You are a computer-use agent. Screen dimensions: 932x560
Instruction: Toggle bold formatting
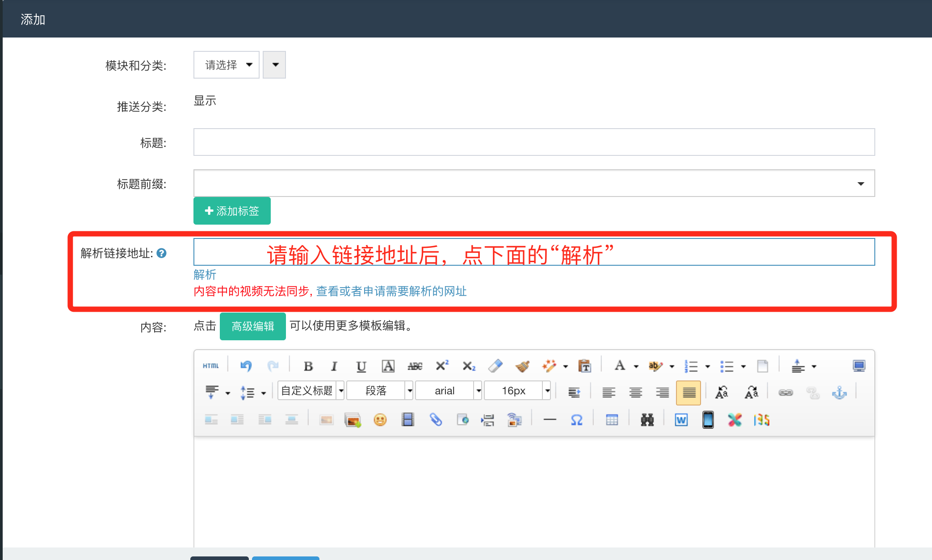click(308, 366)
